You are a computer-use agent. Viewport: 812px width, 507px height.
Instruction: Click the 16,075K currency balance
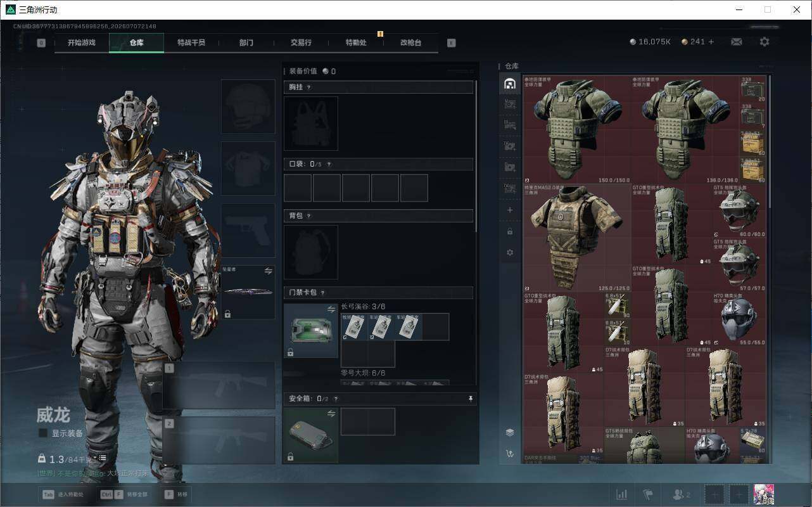coord(650,42)
